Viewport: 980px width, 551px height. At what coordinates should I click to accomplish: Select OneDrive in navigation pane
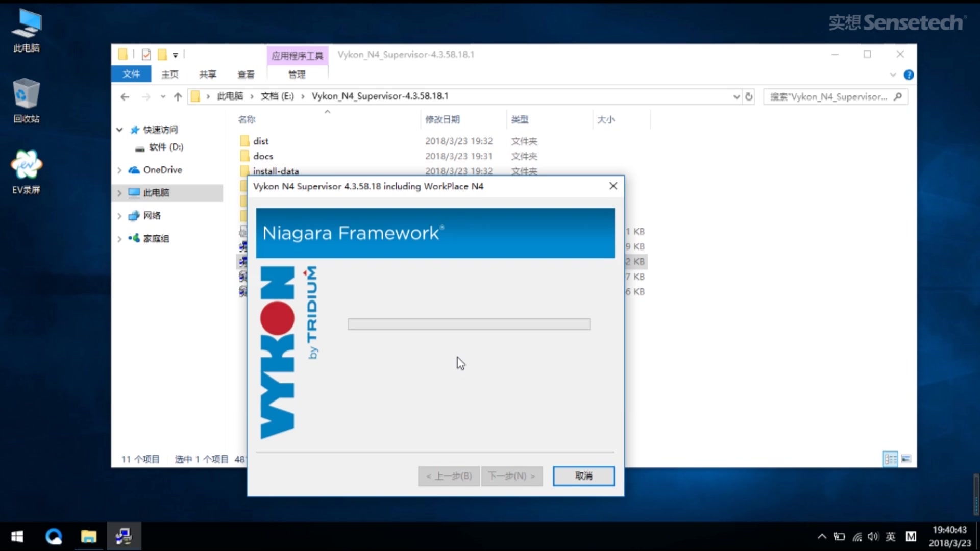162,170
